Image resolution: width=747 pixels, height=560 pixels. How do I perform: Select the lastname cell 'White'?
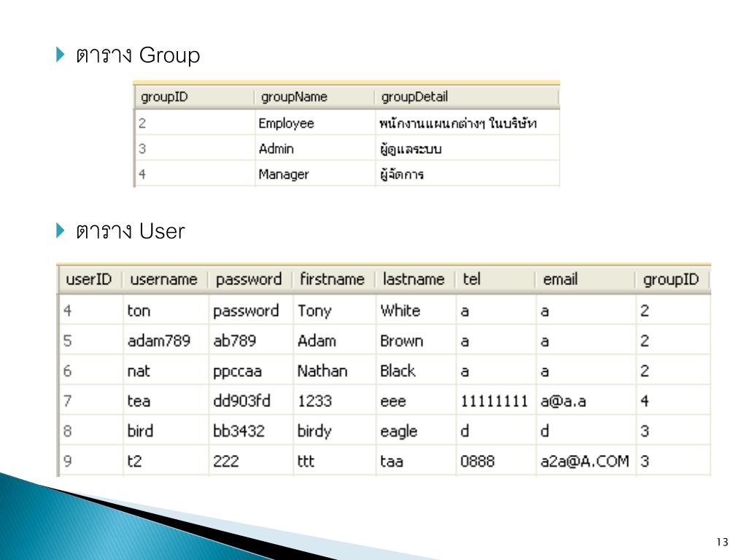point(416,311)
